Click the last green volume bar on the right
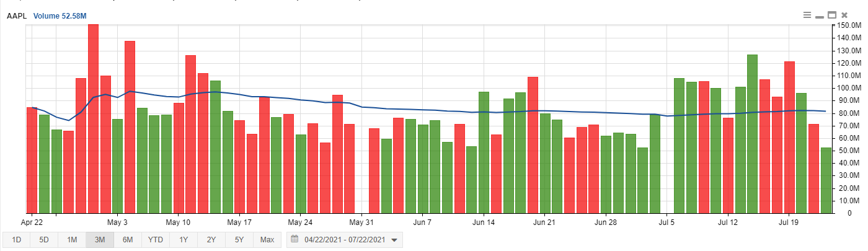868x251 pixels. (826, 180)
